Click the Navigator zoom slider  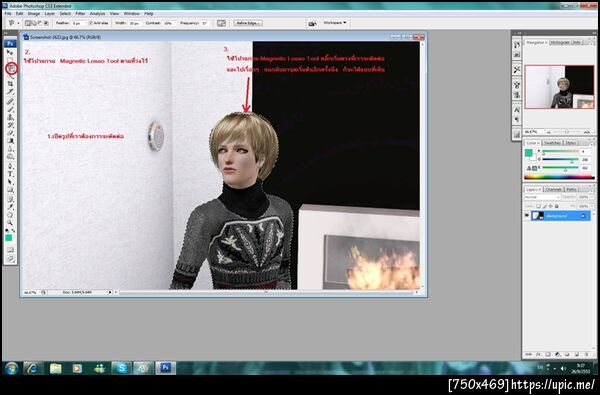coord(567,132)
